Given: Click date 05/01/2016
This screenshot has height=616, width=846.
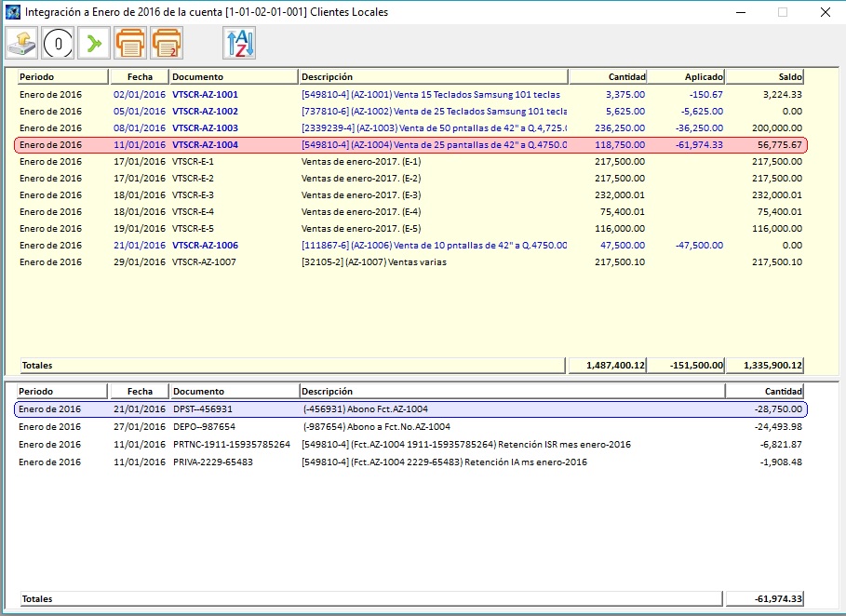Looking at the screenshot, I should pyautogui.click(x=140, y=111).
